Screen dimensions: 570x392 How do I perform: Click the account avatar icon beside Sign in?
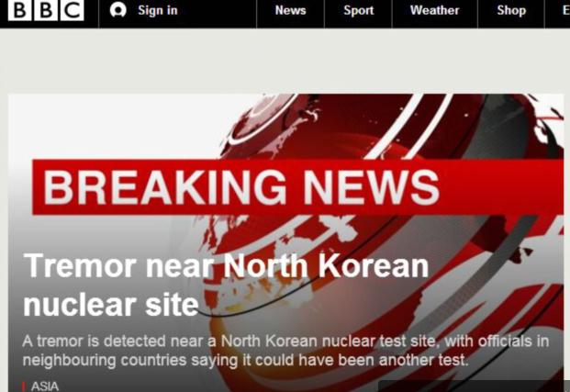(118, 10)
